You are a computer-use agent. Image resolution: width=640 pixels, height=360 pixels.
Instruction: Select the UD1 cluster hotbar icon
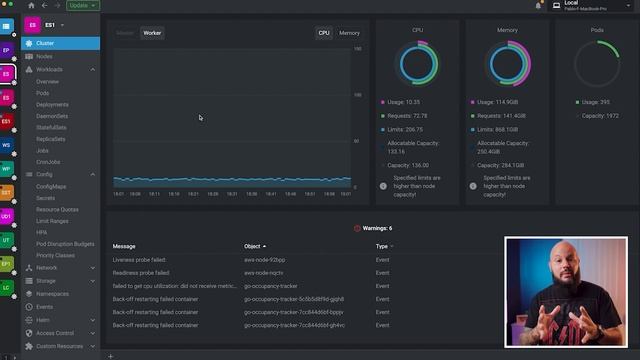(x=6, y=216)
